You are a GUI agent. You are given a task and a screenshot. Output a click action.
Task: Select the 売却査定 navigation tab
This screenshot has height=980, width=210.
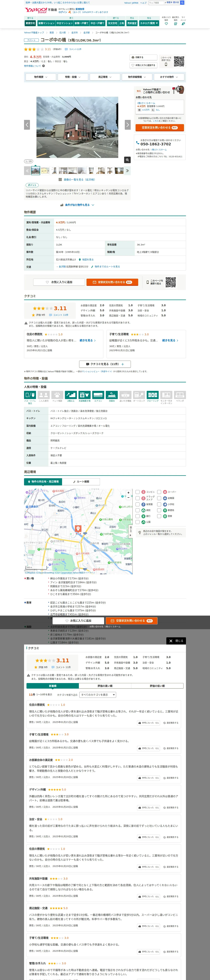(x=132, y=23)
